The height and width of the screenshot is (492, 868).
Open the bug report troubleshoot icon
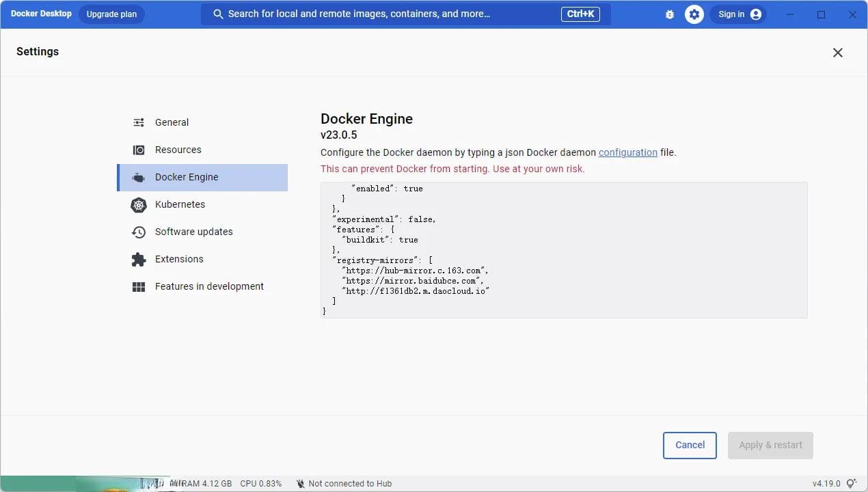pos(670,14)
